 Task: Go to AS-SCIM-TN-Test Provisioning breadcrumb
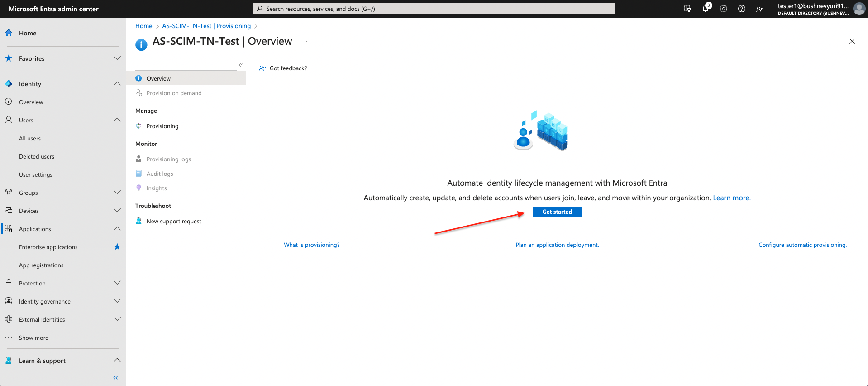[x=206, y=26]
